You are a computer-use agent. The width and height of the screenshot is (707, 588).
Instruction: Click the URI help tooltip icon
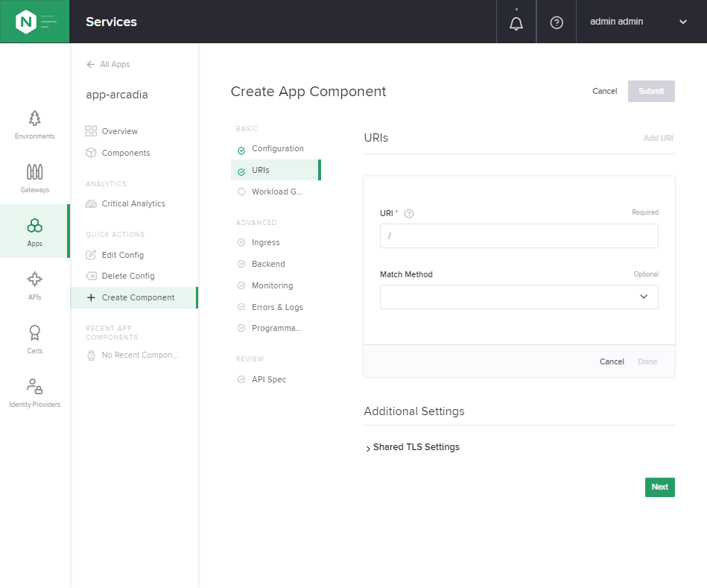point(409,214)
